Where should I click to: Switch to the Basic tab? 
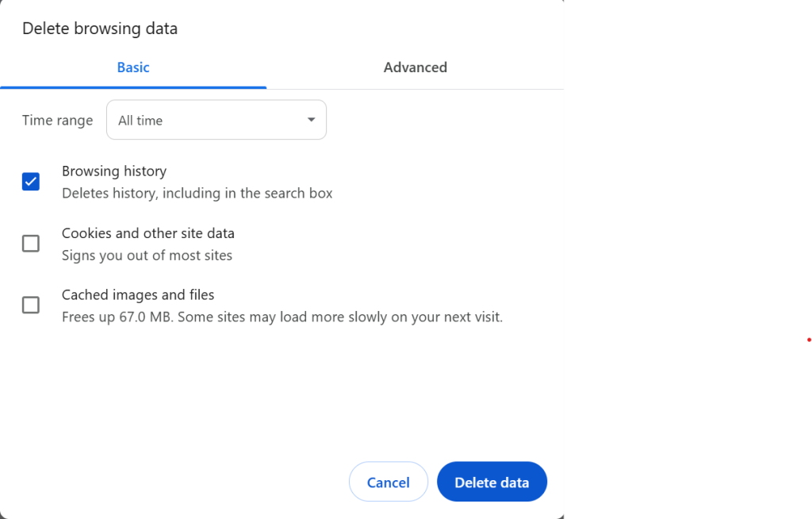tap(133, 67)
